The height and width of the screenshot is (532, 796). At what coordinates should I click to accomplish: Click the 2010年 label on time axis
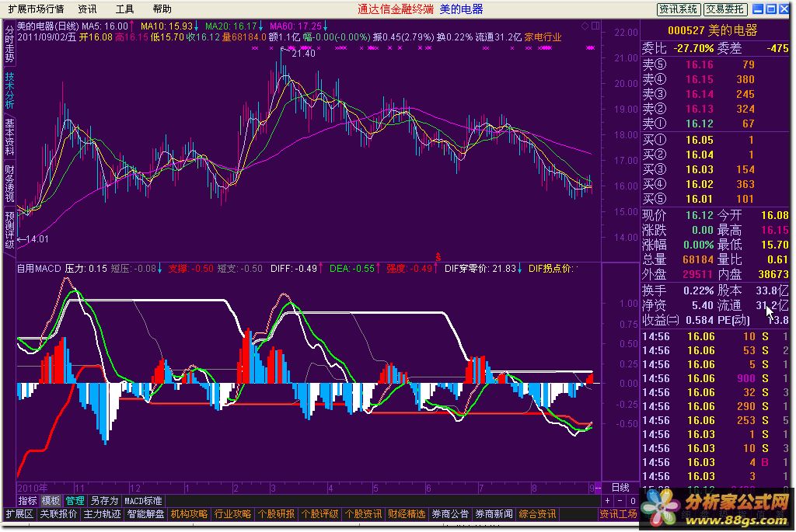(33, 488)
